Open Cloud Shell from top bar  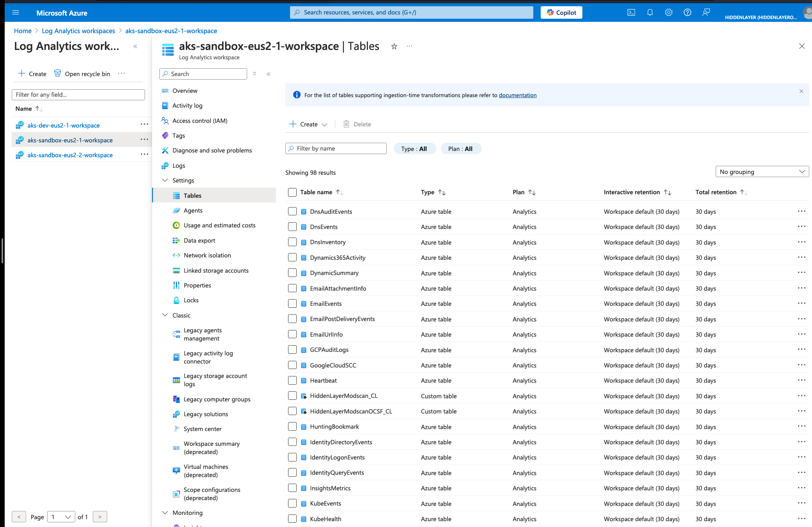tap(631, 12)
